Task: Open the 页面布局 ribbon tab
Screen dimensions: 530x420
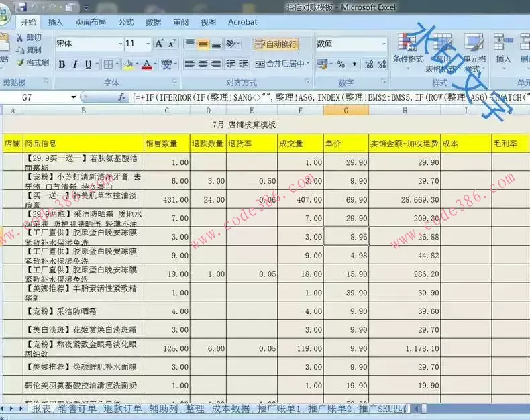Action: 91,22
